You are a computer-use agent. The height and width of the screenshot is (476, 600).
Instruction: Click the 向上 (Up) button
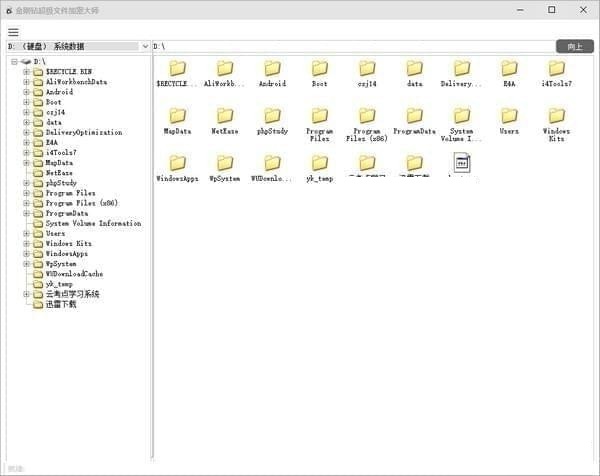[574, 46]
